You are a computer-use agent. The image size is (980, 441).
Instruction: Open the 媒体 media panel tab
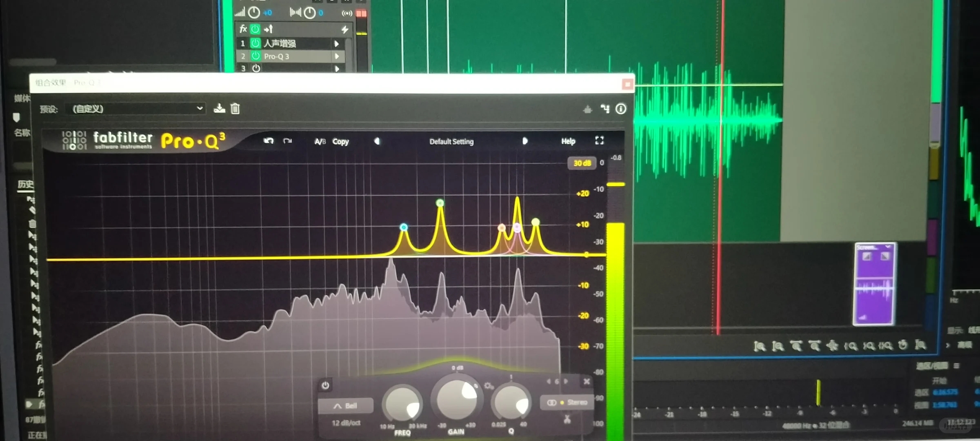point(22,98)
